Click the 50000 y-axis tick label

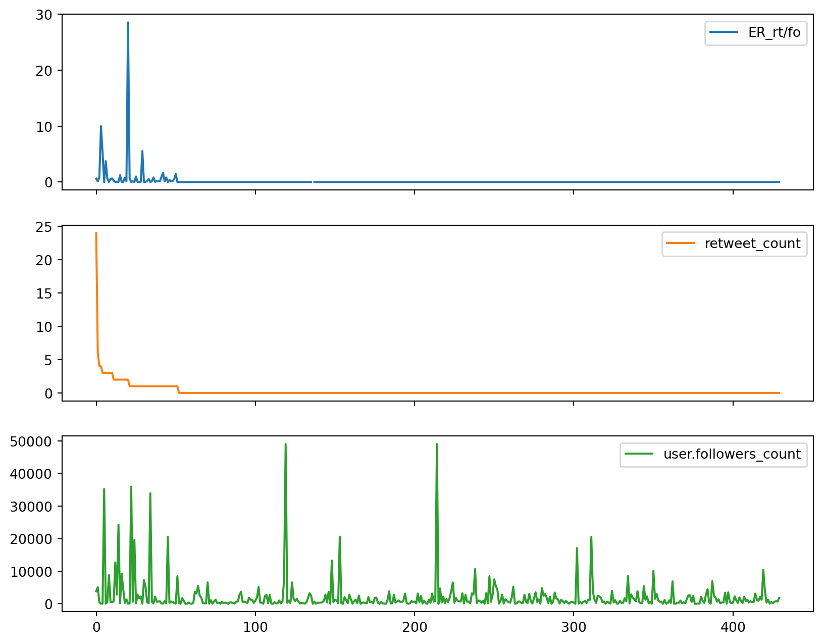click(31, 441)
